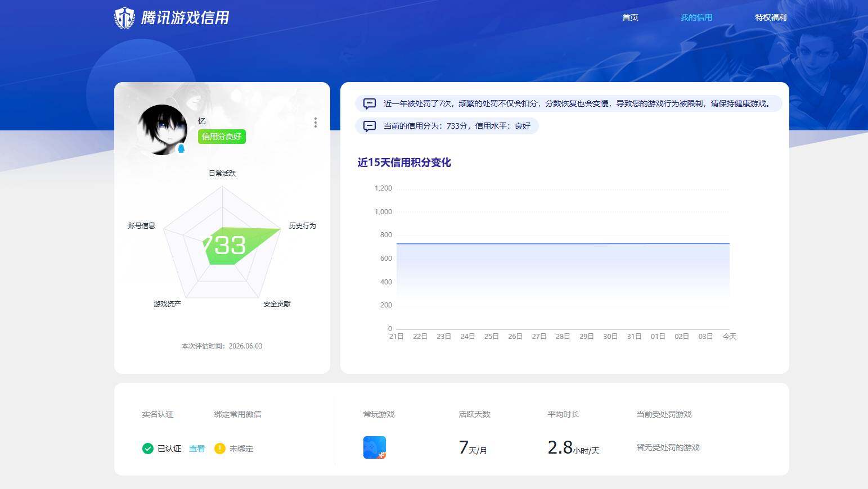Click the 已认证 status text
This screenshot has height=489, width=868.
point(169,449)
